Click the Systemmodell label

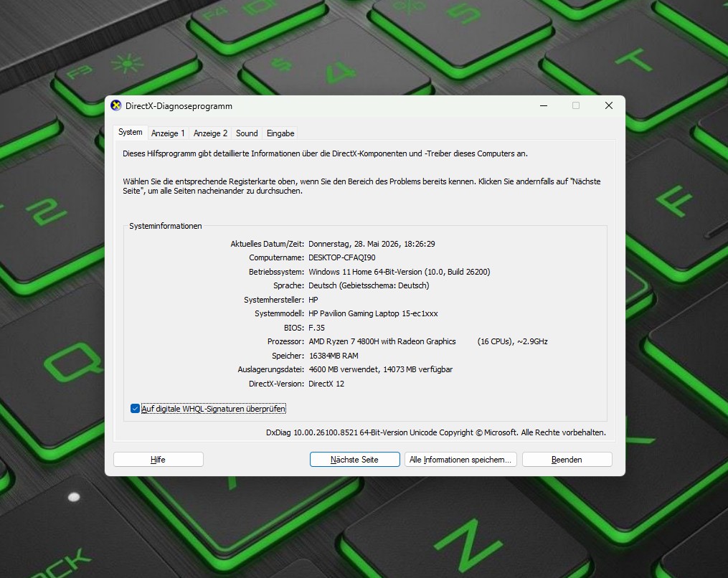[x=280, y=314]
